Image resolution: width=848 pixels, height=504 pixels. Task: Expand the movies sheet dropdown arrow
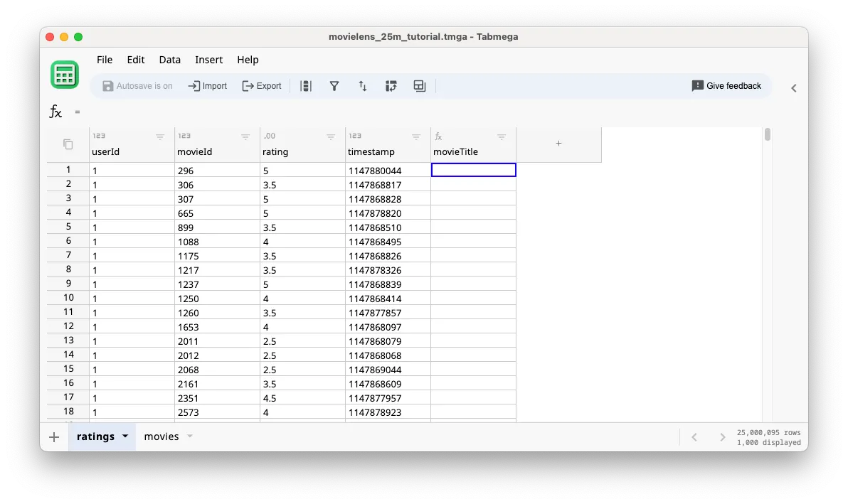pos(188,436)
